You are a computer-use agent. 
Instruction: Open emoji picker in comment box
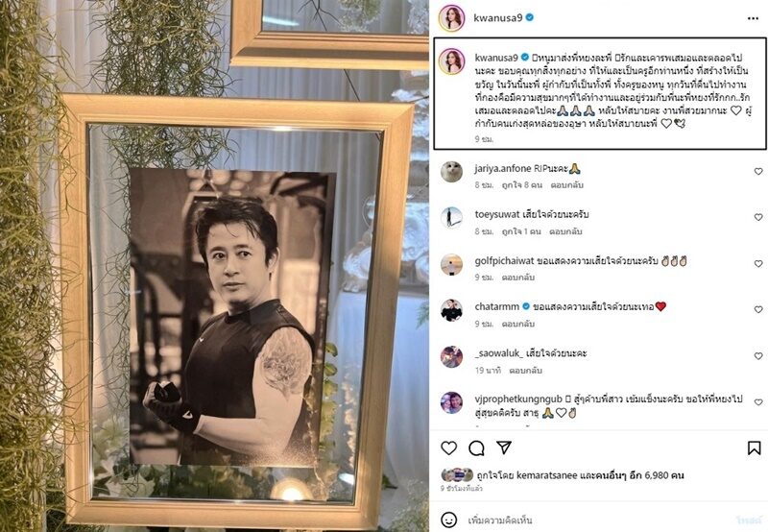[448, 520]
